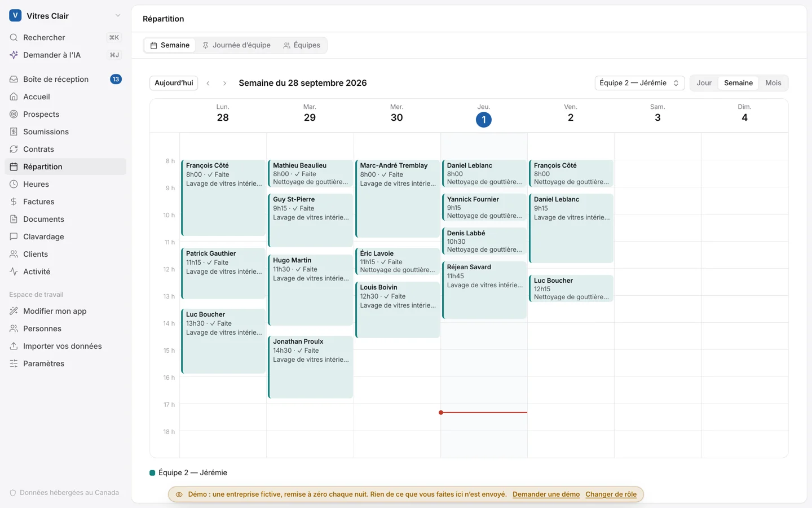The height and width of the screenshot is (508, 812).
Task: Click the Boîte de réception inbox icon
Action: pyautogui.click(x=14, y=79)
